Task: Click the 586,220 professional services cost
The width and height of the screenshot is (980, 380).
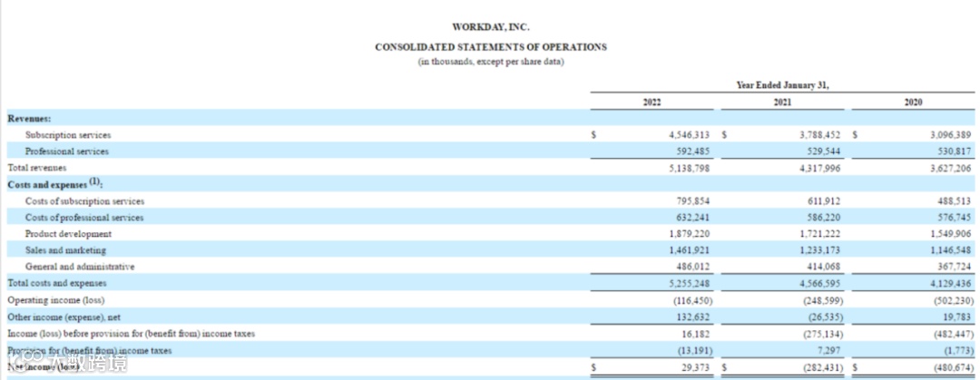Action: click(x=825, y=218)
